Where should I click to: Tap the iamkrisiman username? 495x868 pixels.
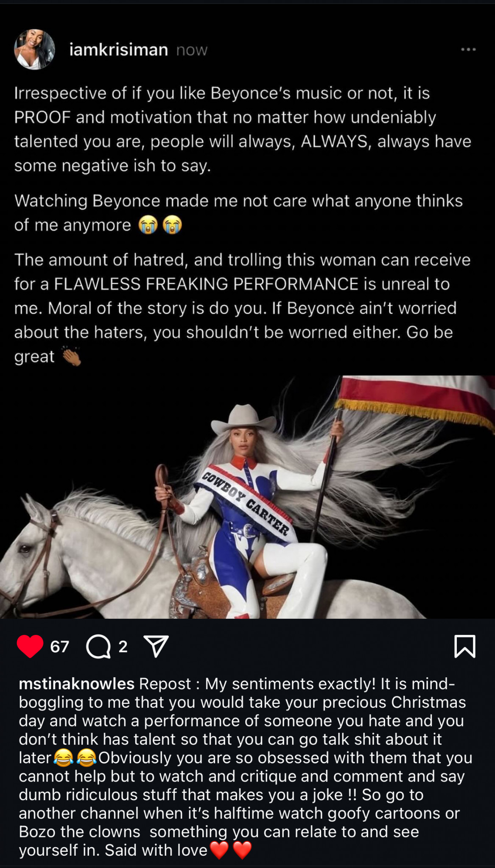[119, 50]
